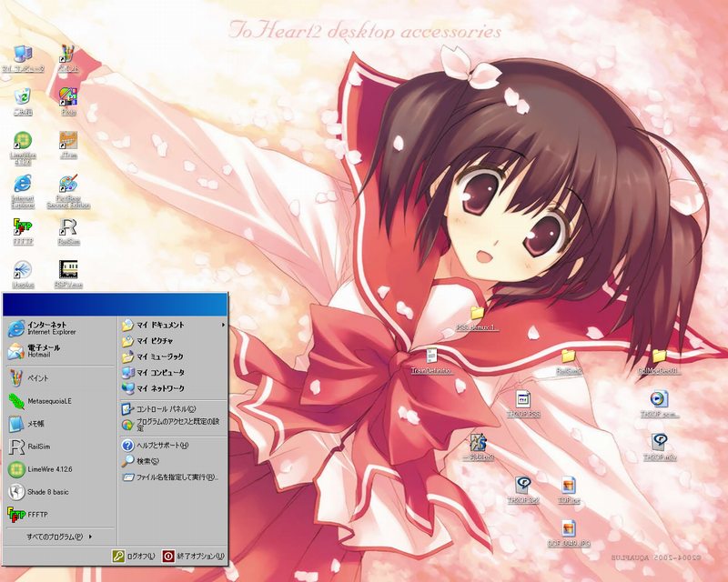
Task: Open ヘルプとサポート in the Start menu
Action: [173, 445]
